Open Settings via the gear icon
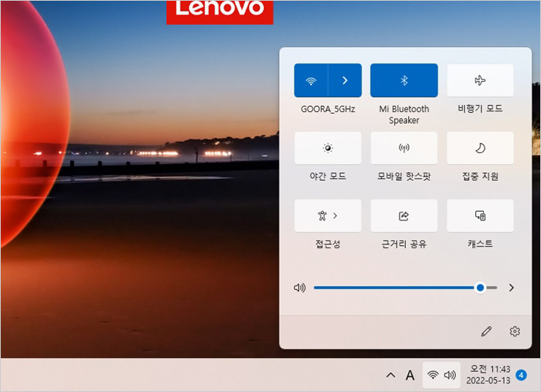 (515, 332)
